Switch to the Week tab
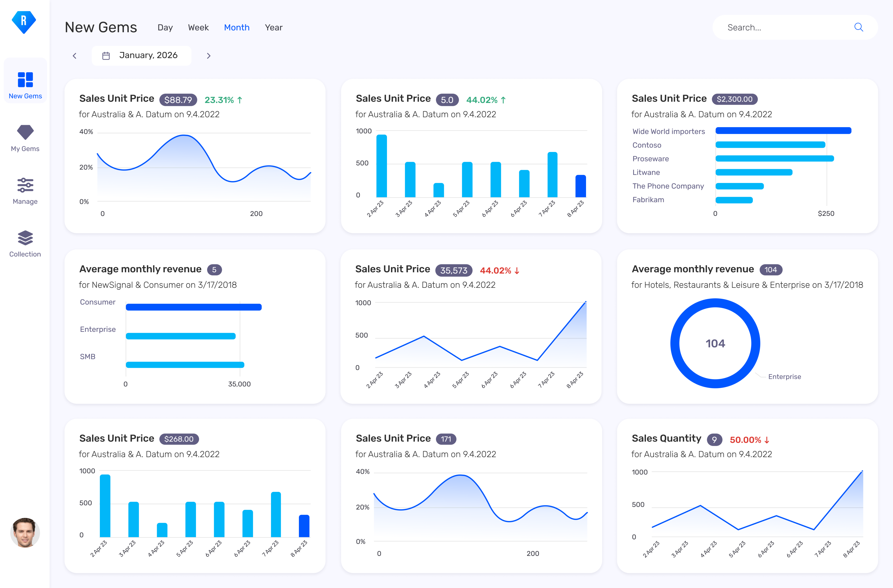The image size is (893, 588). 198,27
